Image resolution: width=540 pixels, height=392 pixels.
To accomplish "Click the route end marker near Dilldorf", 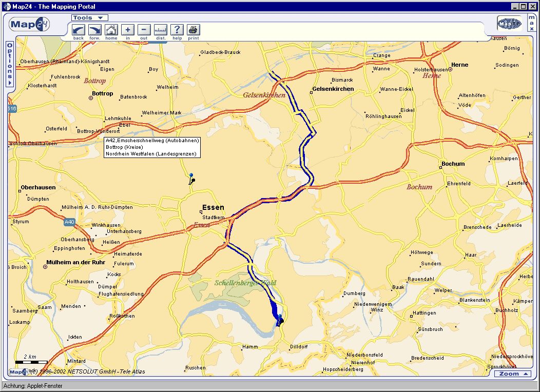I will pyautogui.click(x=280, y=320).
